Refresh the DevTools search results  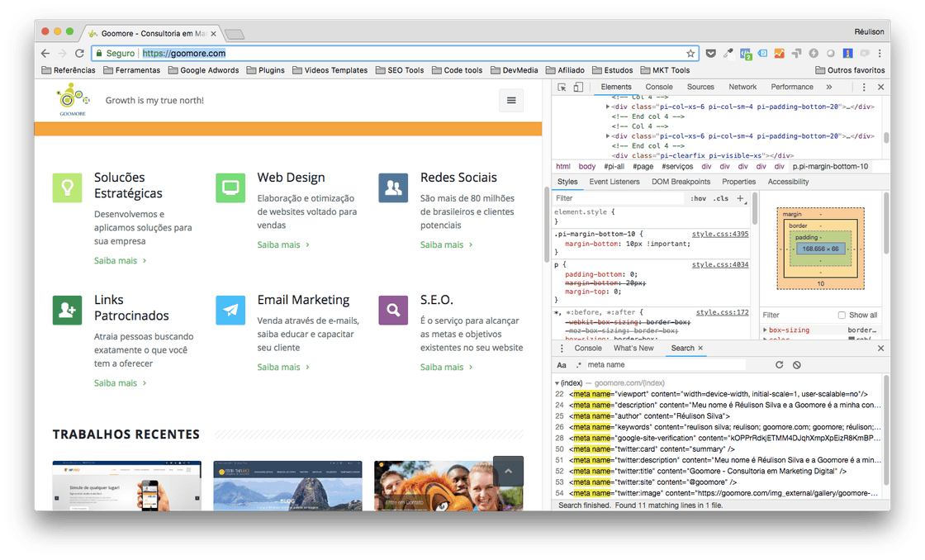point(779,364)
